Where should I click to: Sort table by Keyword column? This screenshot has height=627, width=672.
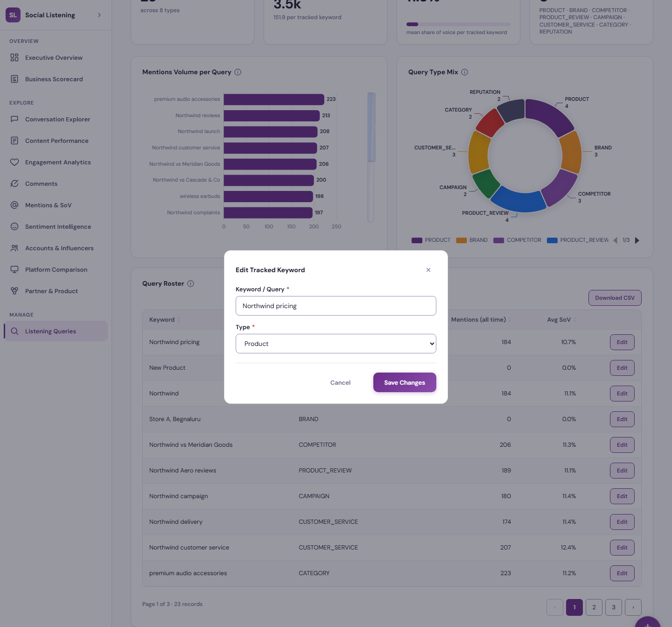pos(165,320)
